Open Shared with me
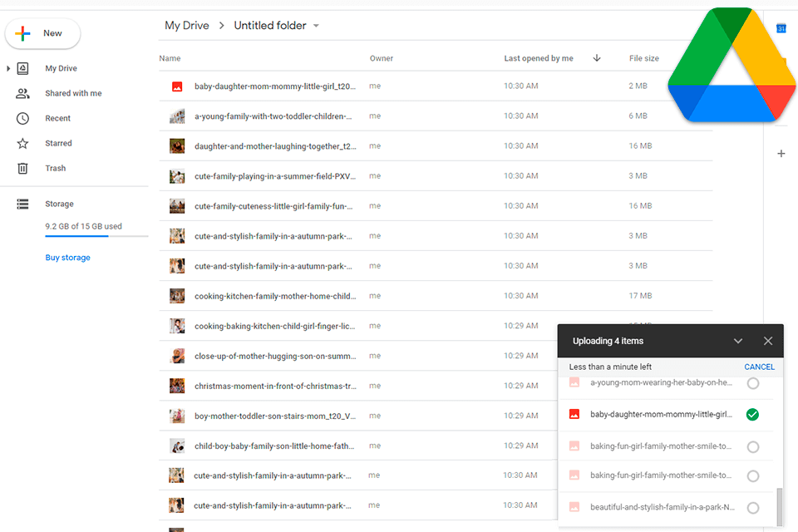This screenshot has height=532, width=798. pos(73,93)
